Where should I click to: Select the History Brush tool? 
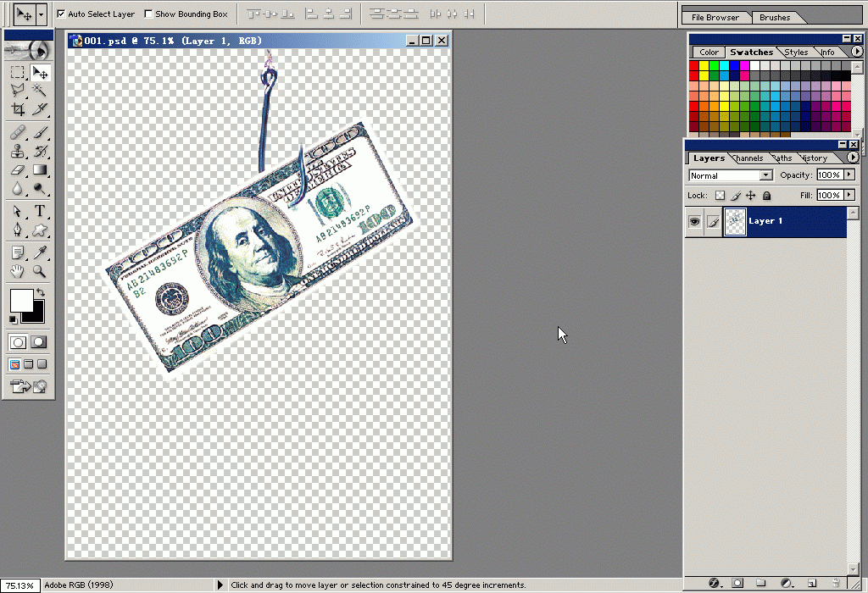point(40,151)
